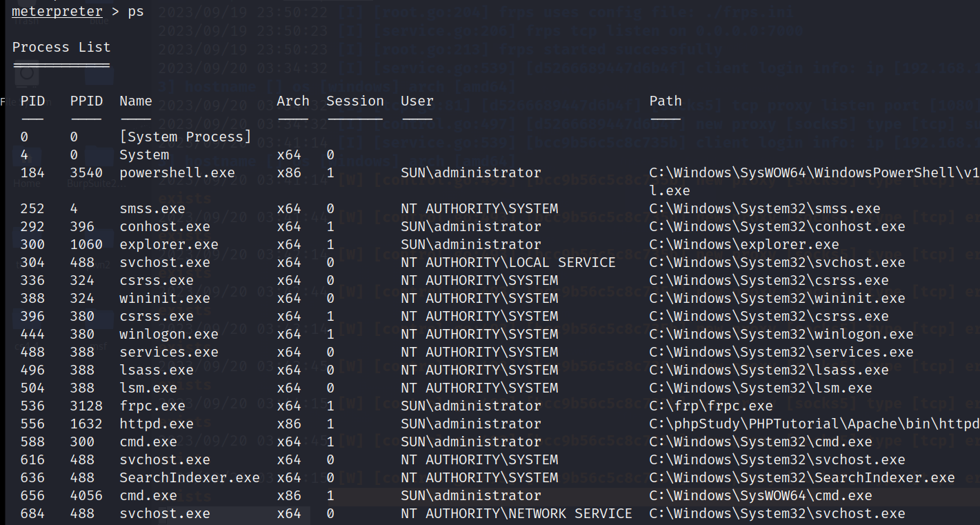Viewport: 980px width, 525px height.
Task: Click the cmd.exe name in PID 656 row
Action: pyautogui.click(x=148, y=495)
